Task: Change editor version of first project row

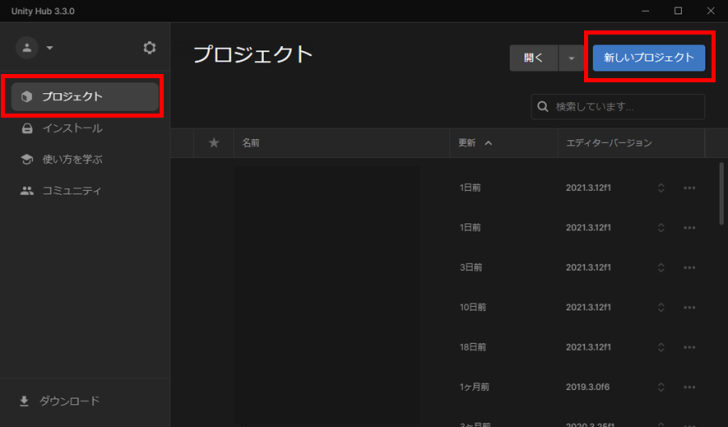Action: [661, 187]
